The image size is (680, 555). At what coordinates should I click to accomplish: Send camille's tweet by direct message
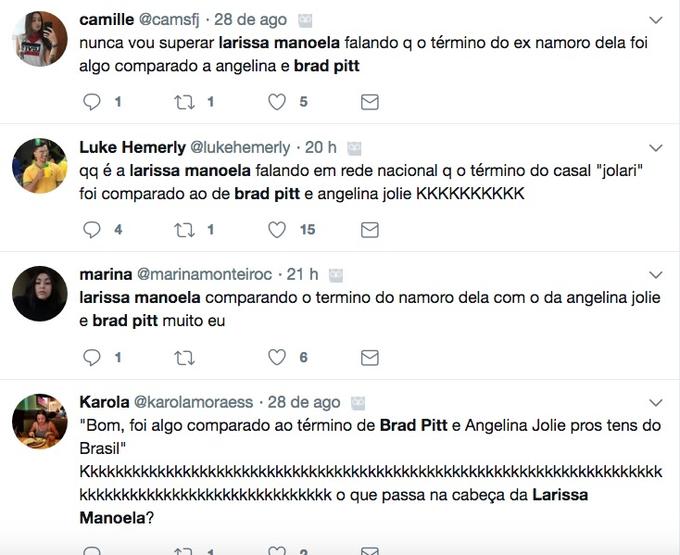click(369, 102)
